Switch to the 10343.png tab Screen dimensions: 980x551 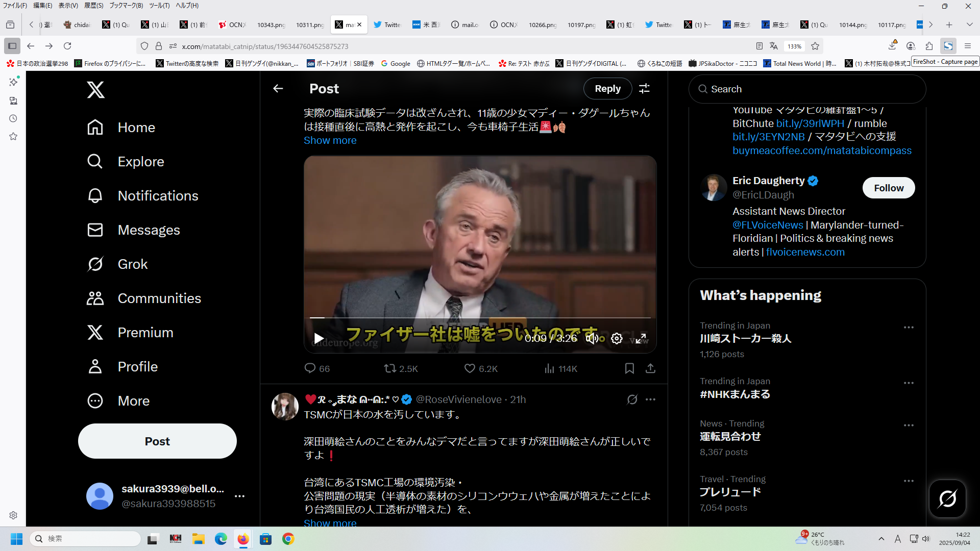pos(271,24)
